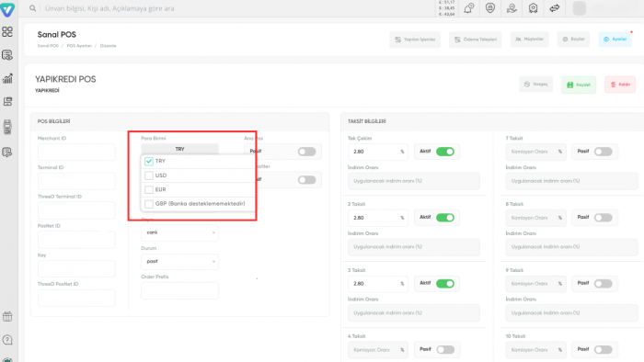Screen dimensions: 644x362
Task: Click the blue V app logo
Action: coord(7,9)
